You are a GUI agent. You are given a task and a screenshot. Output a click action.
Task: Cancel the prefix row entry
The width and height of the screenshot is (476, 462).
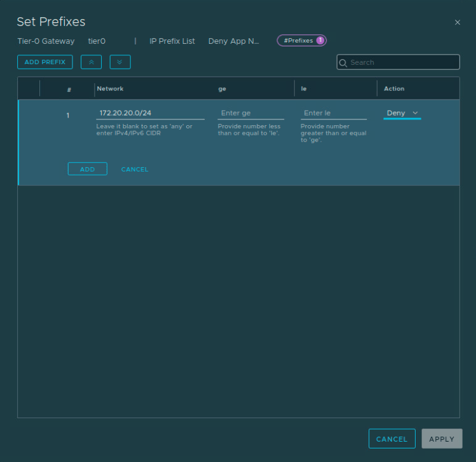pyautogui.click(x=135, y=170)
